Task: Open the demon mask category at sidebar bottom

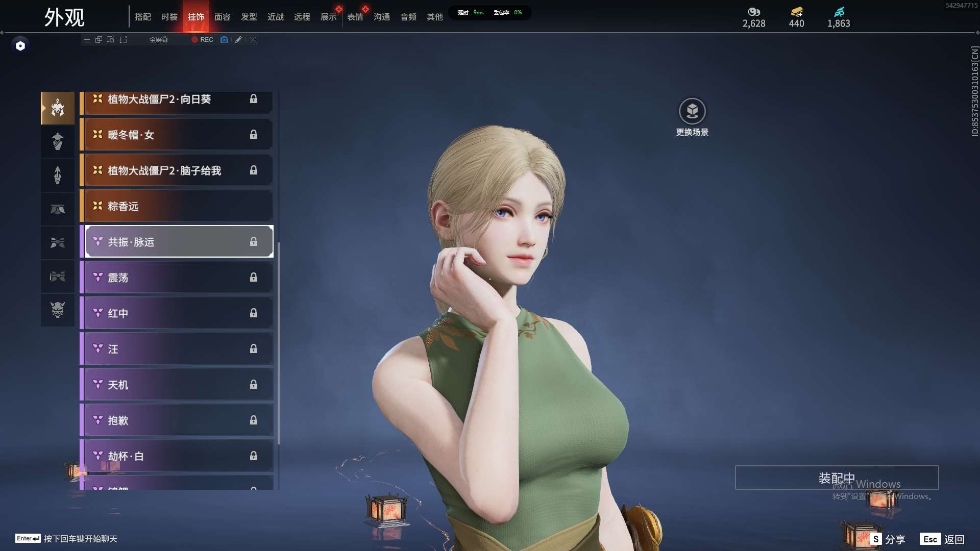Action: pyautogui.click(x=58, y=310)
